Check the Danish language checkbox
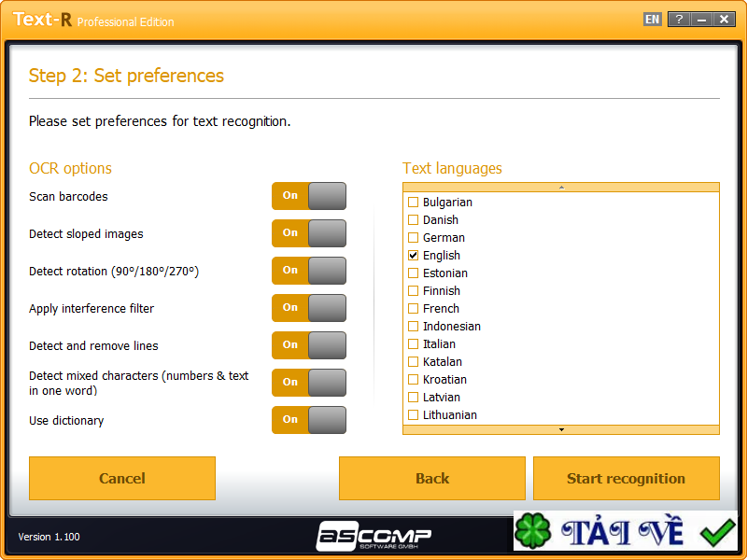747x560 pixels. click(x=413, y=219)
